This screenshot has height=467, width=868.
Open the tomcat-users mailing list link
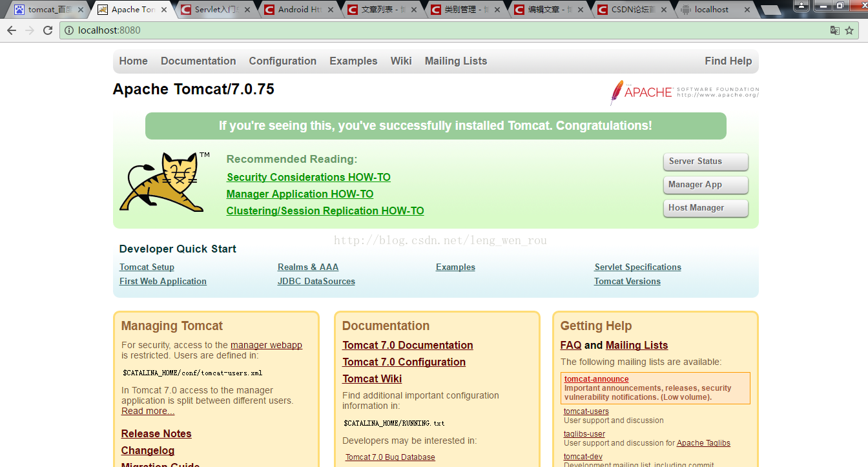(586, 411)
